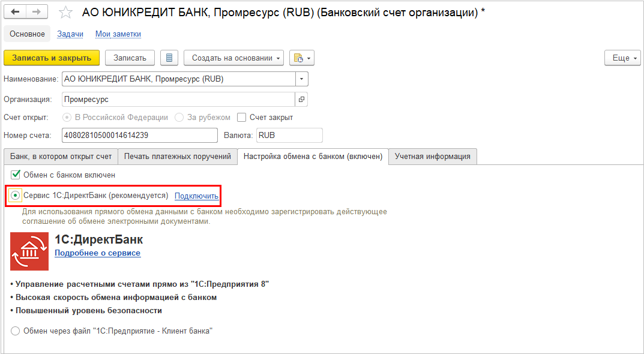Switch to the Учетная информация tab
This screenshot has height=354, width=644.
tap(433, 156)
